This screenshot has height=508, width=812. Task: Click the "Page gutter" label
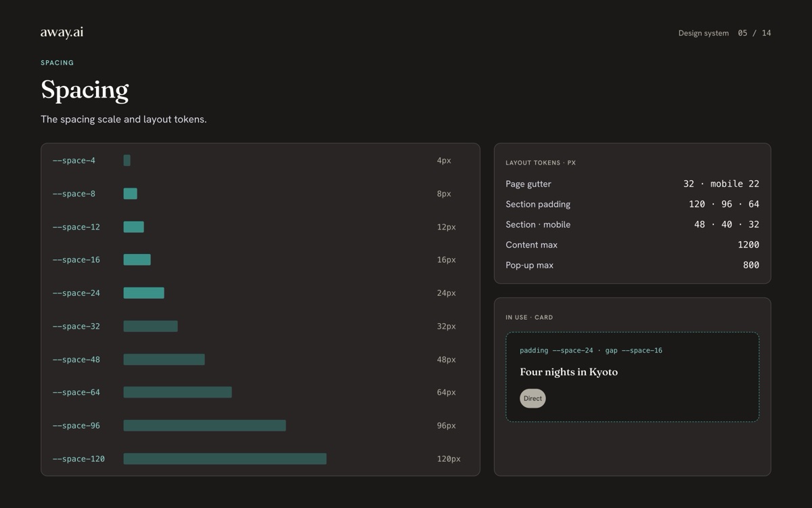pyautogui.click(x=528, y=184)
